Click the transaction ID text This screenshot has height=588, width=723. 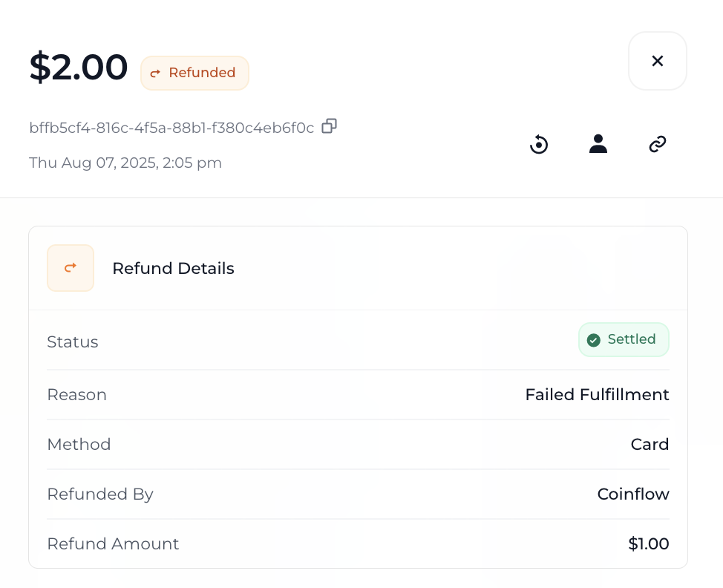(x=171, y=127)
